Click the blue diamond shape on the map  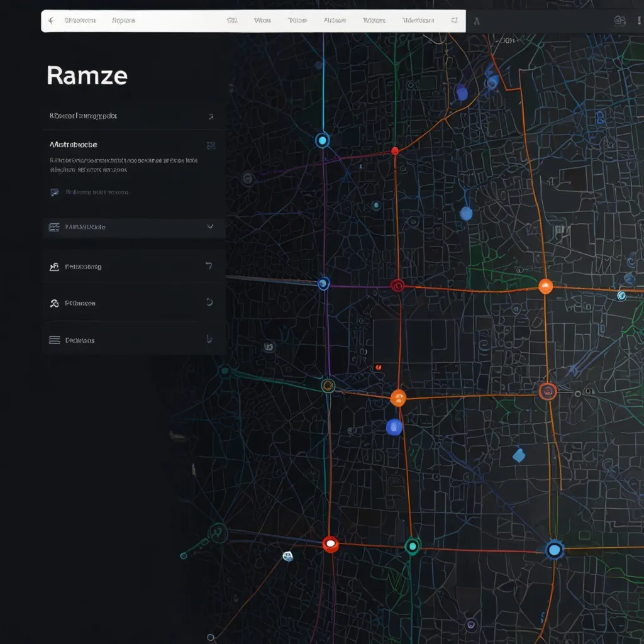click(518, 455)
